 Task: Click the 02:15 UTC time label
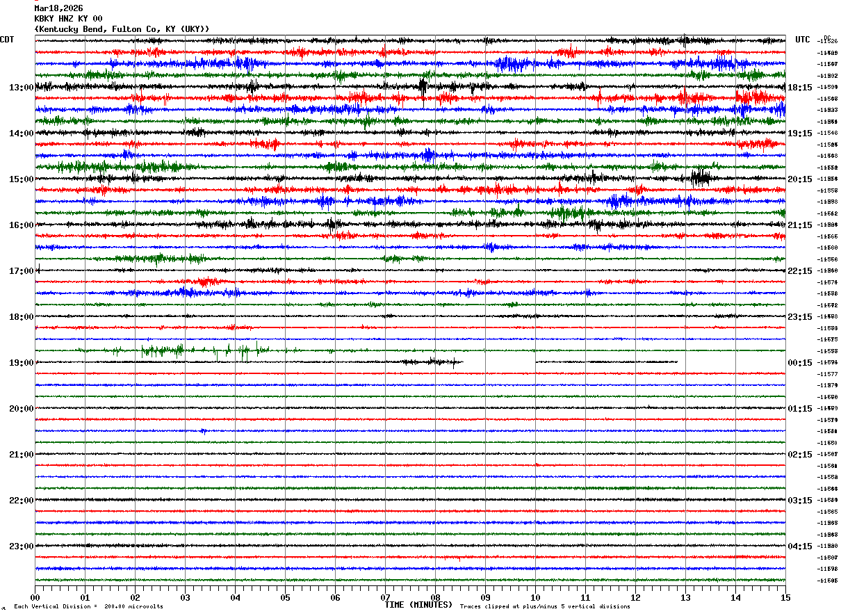click(x=799, y=454)
